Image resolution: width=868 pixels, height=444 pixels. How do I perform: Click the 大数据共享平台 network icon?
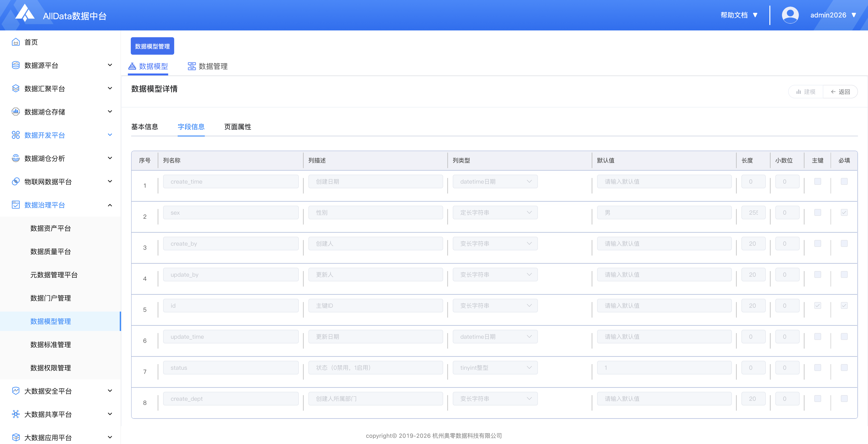15,414
